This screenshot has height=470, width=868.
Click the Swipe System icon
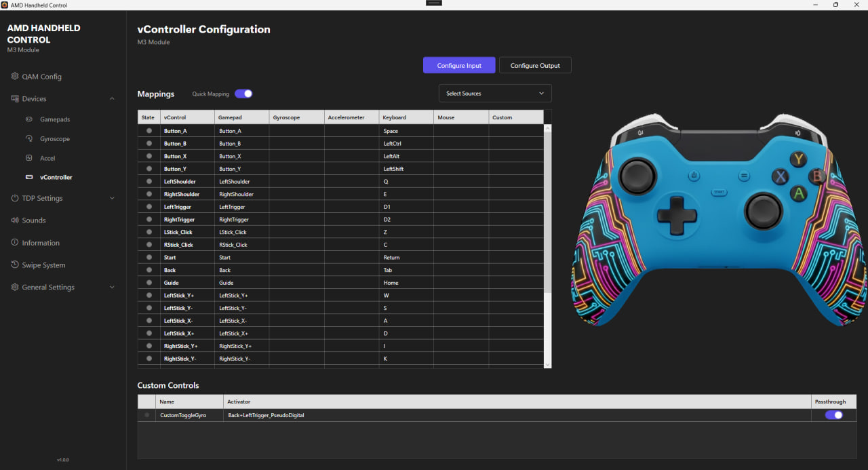click(15, 265)
